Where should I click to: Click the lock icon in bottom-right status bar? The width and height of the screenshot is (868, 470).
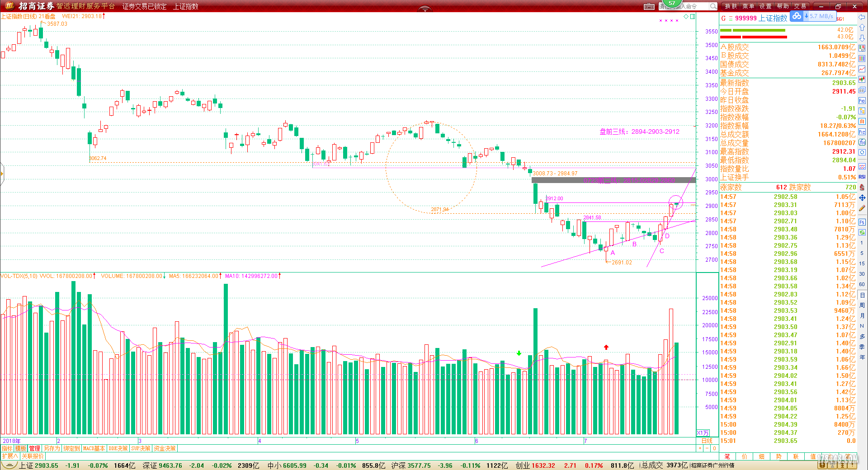click(822, 465)
